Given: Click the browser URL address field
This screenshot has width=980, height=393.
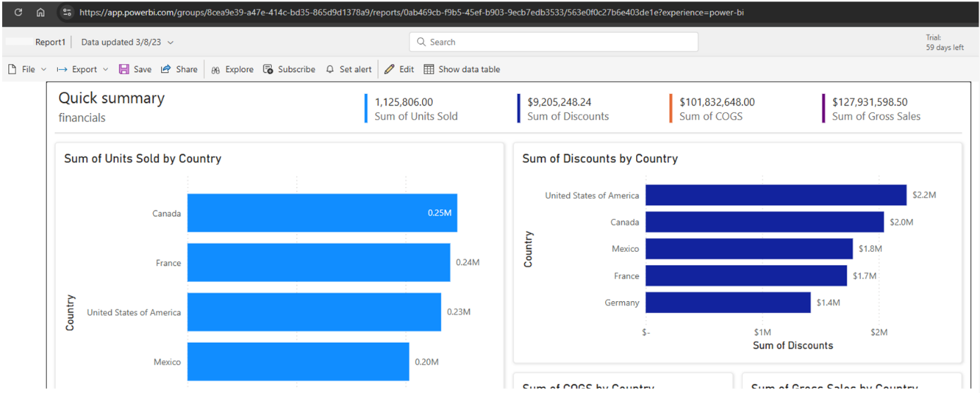Looking at the screenshot, I should click(411, 13).
